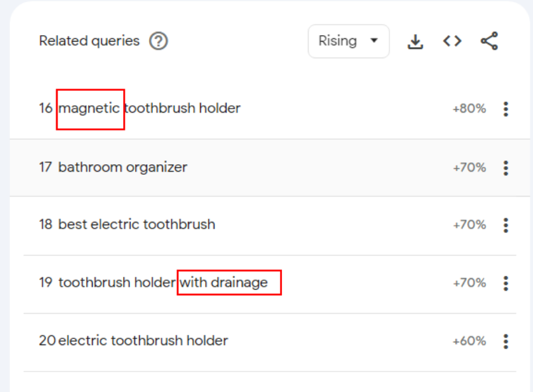Open the magnetic toothbrush holder query
Screen dimensions: 533x392
click(x=149, y=108)
